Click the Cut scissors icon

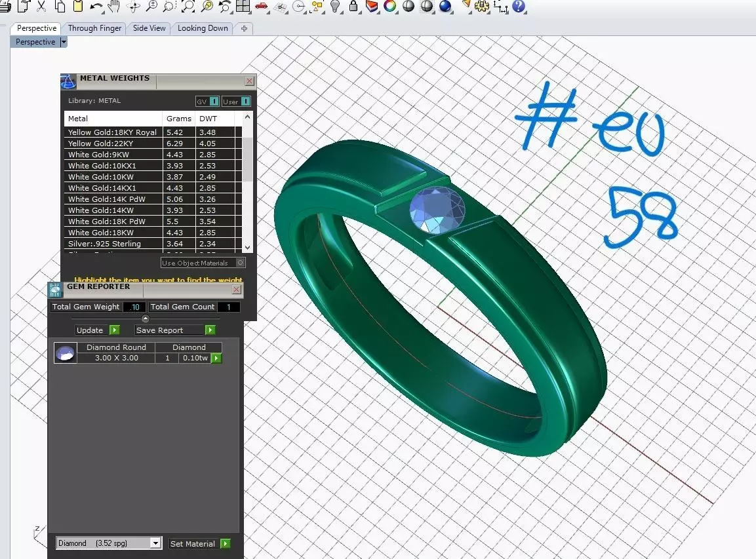point(41,6)
